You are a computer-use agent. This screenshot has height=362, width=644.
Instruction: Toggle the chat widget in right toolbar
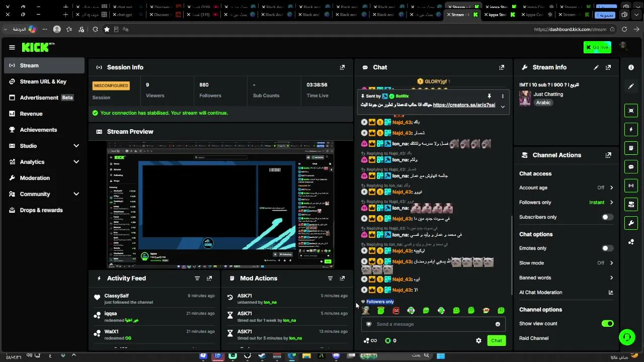(631, 166)
